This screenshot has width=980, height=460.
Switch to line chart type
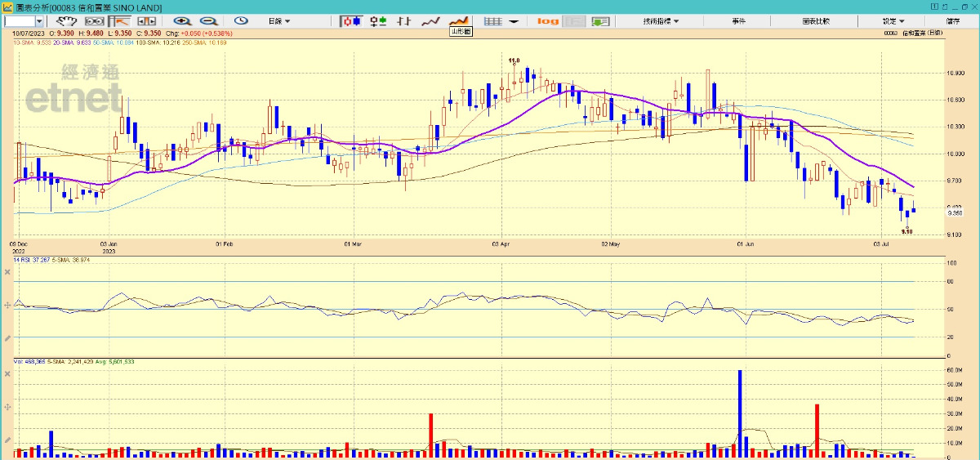[x=430, y=20]
